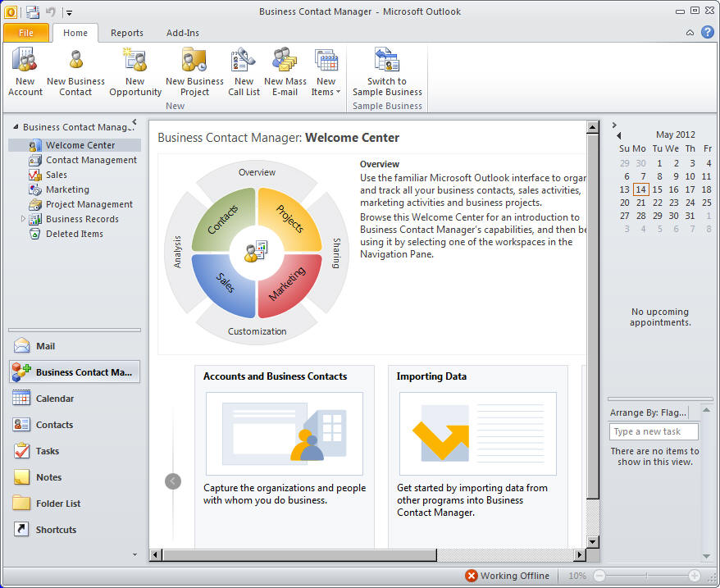The image size is (720, 588).
Task: Click the wheel's center contact icon
Action: [x=256, y=251]
